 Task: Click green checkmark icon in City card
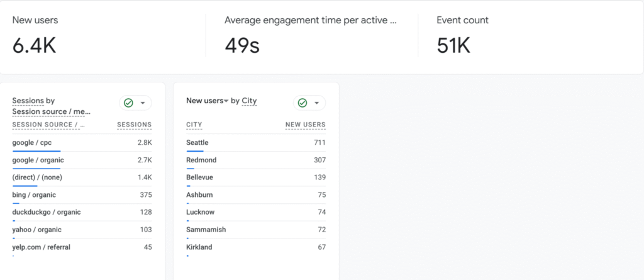(303, 103)
